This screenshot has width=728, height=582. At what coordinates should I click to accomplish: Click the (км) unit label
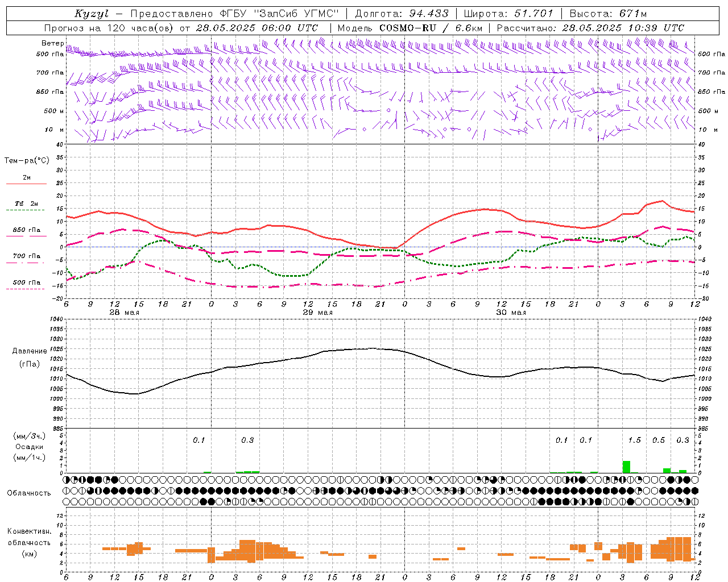[30, 554]
